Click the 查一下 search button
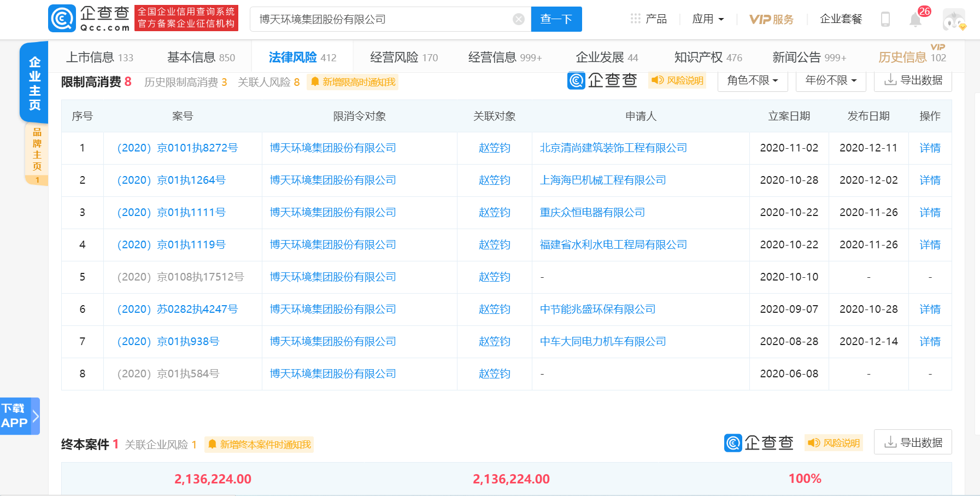 [556, 19]
